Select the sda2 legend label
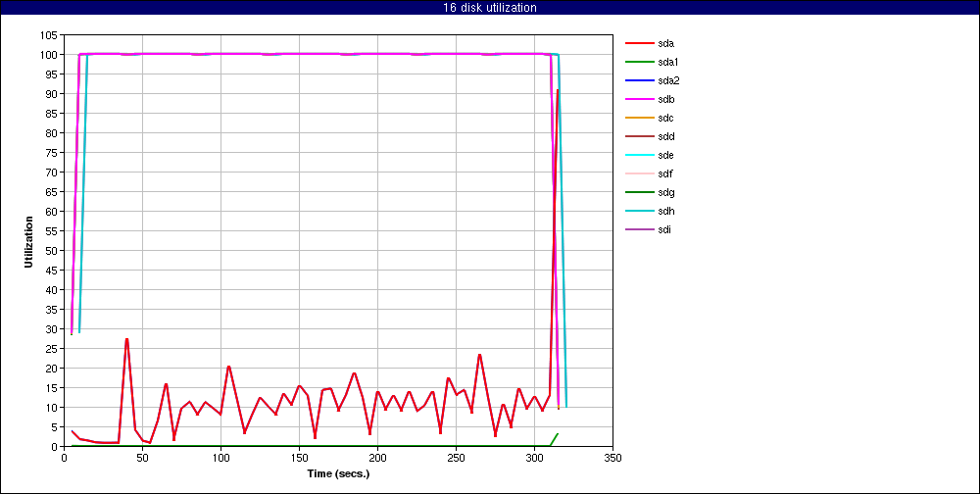This screenshot has height=494, width=980. [668, 80]
